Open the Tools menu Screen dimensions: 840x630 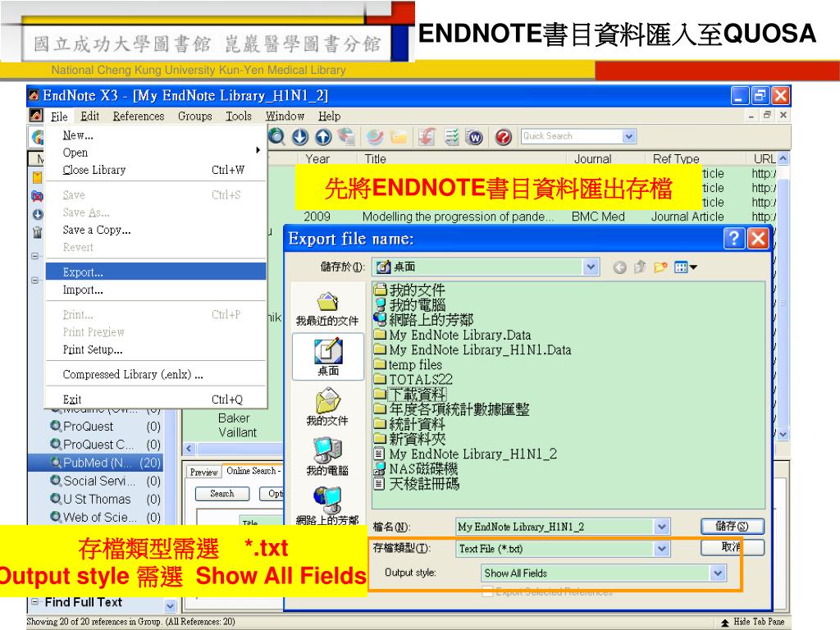[239, 116]
